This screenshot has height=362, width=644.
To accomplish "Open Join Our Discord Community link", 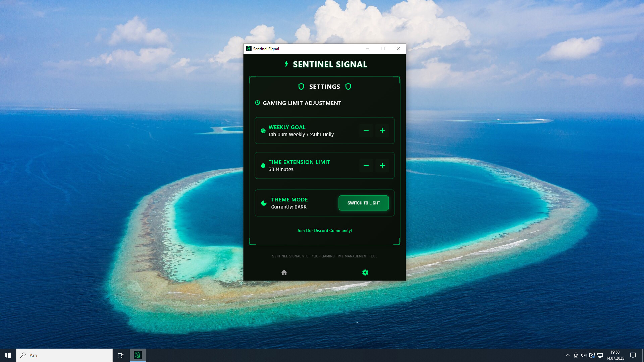I will point(324,231).
